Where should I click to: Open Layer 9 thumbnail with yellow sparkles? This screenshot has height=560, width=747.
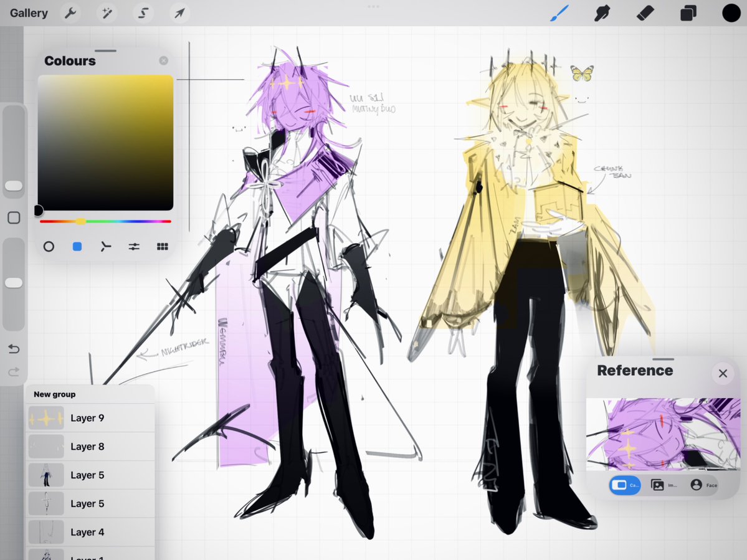[46, 418]
